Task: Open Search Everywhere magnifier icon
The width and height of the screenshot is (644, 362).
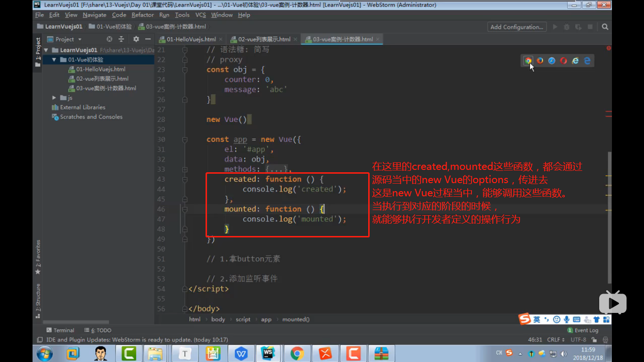Action: pos(605,27)
